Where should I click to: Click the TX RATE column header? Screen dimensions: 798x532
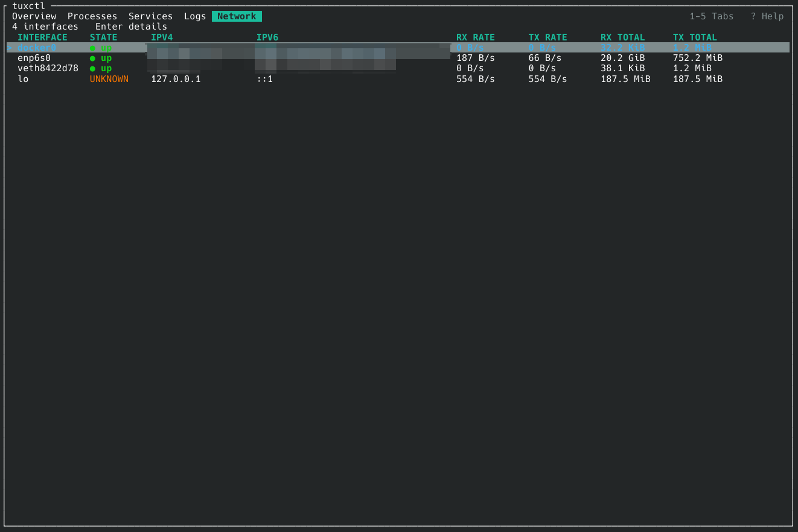(548, 37)
